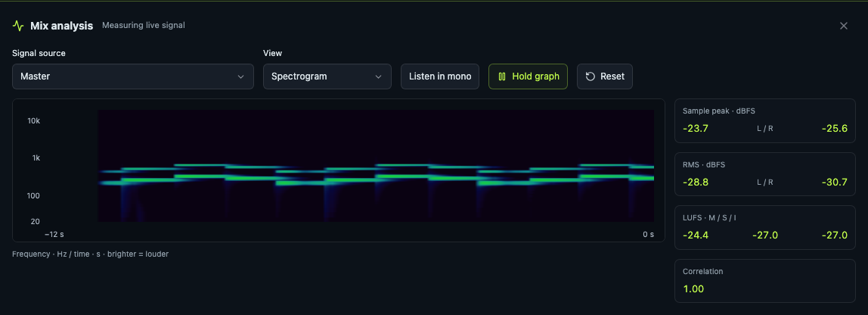
Task: Open the Signal source Master dropdown
Action: (133, 76)
